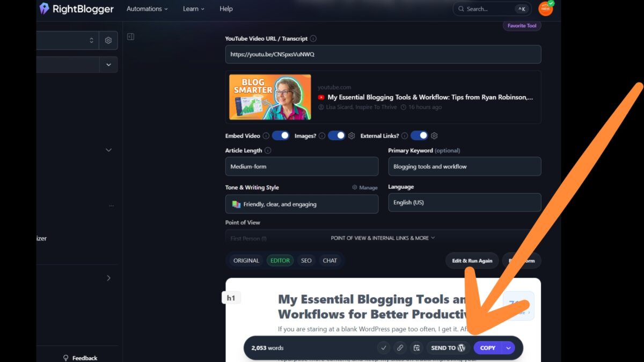644x362 pixels.
Task: Collapse the sidebar with the panel toggle icon
Action: pyautogui.click(x=130, y=36)
